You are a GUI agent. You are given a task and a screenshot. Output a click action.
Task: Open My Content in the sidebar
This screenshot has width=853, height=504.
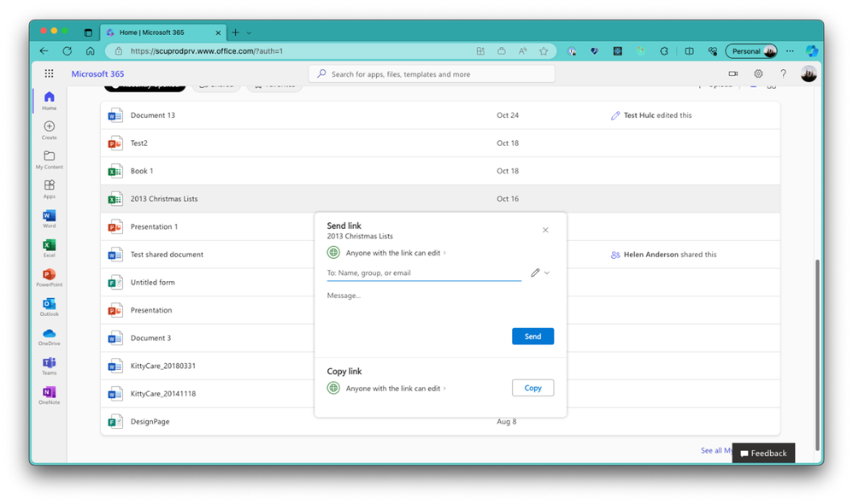tap(49, 160)
